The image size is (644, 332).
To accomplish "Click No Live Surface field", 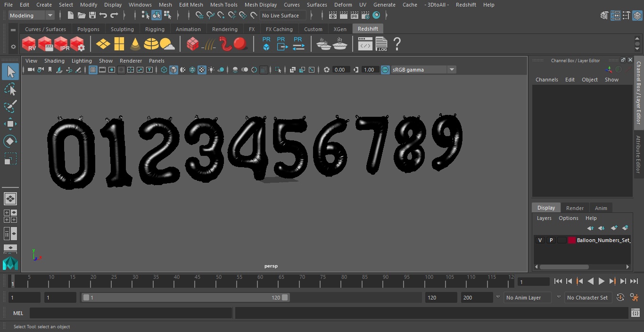I will (x=283, y=16).
